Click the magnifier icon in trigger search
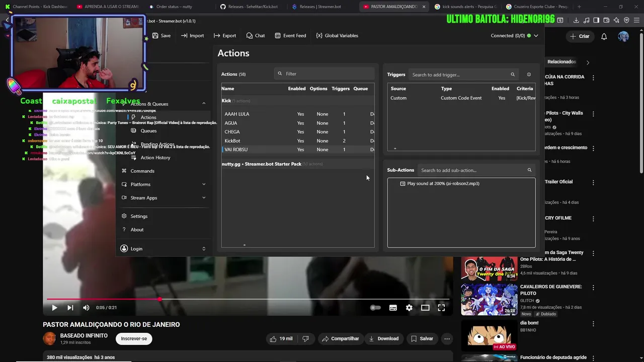The image size is (644, 362). pos(513,74)
